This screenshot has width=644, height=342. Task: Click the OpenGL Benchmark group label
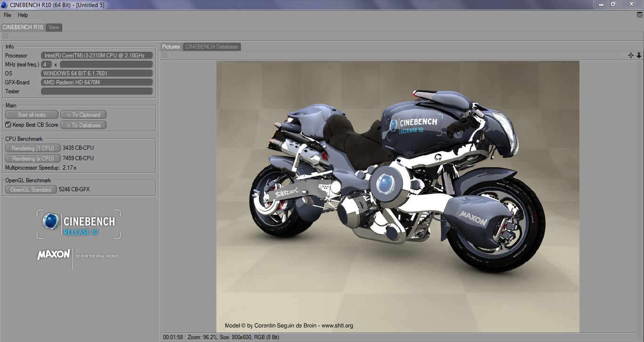point(28,180)
